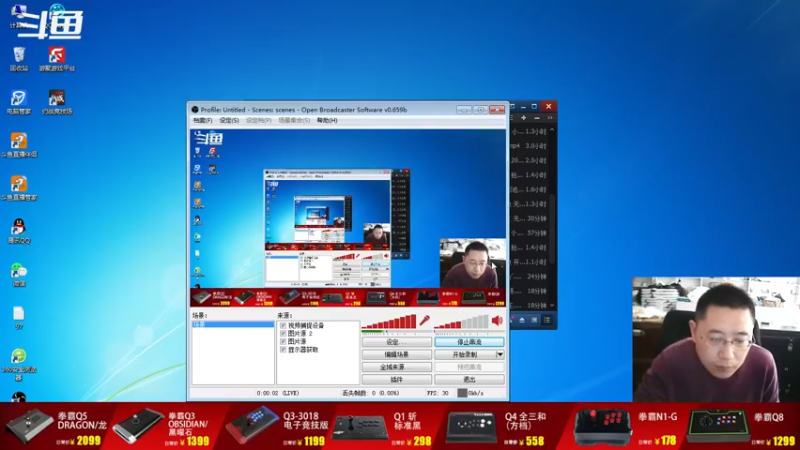Open the 游聚游戏平台 desktop icon
Screen dimensions: 800x450
(x=57, y=59)
